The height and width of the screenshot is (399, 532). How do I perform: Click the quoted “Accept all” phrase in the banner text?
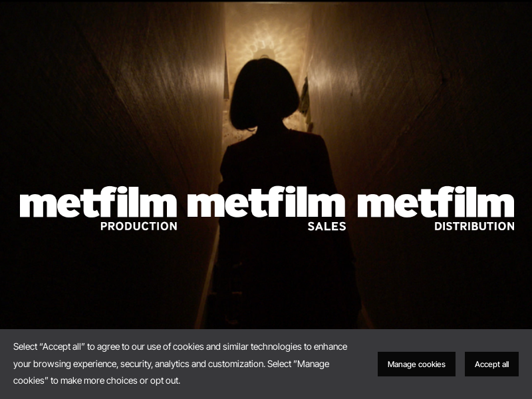pyautogui.click(x=62, y=346)
